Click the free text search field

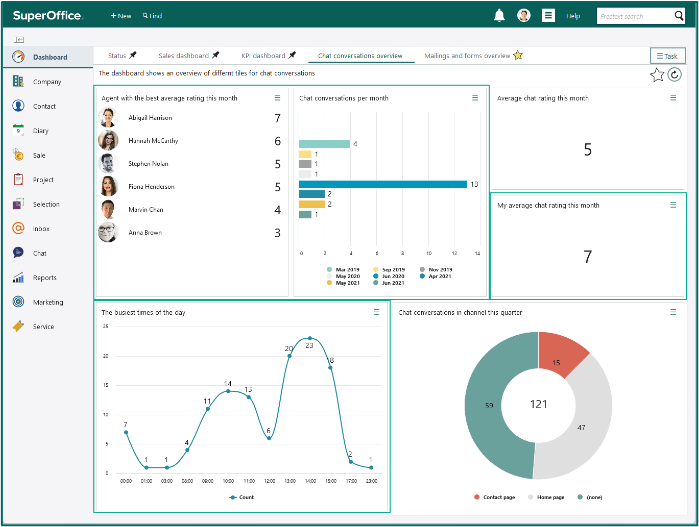pyautogui.click(x=635, y=16)
